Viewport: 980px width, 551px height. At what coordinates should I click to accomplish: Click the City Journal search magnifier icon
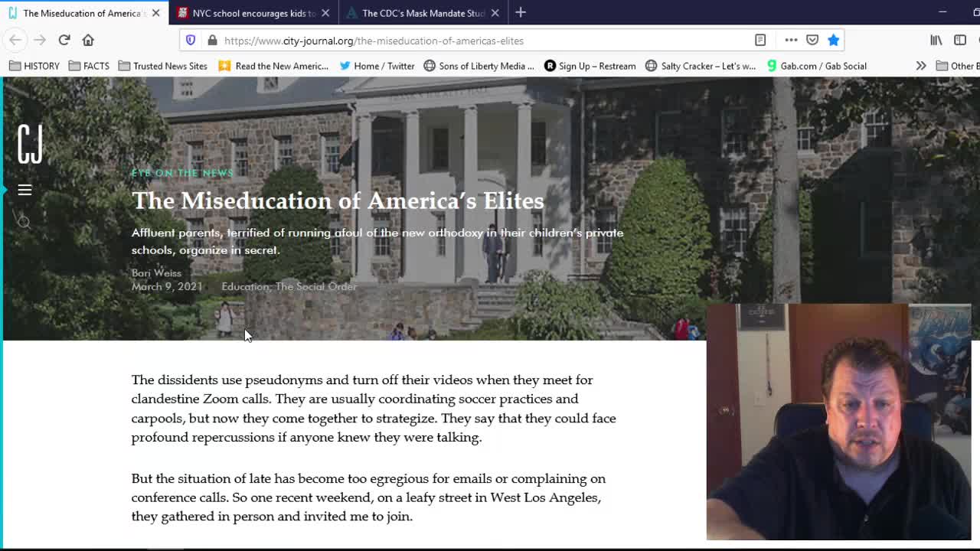coord(24,223)
